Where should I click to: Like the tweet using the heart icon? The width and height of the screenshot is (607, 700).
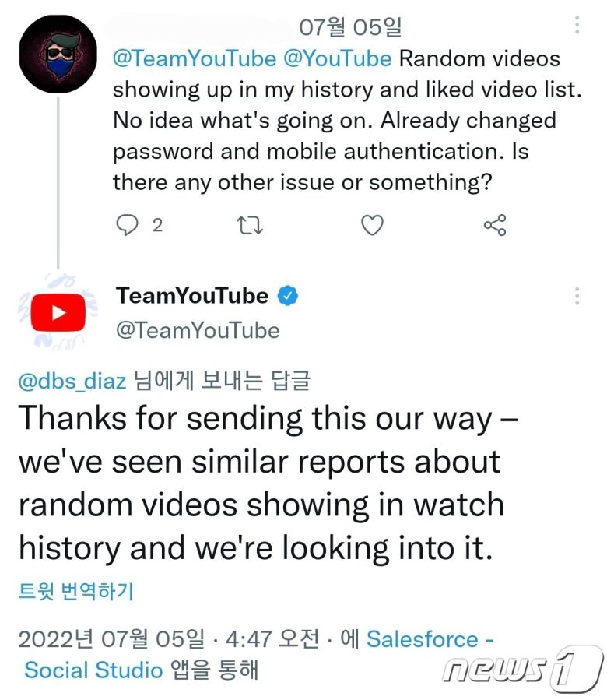point(372,225)
